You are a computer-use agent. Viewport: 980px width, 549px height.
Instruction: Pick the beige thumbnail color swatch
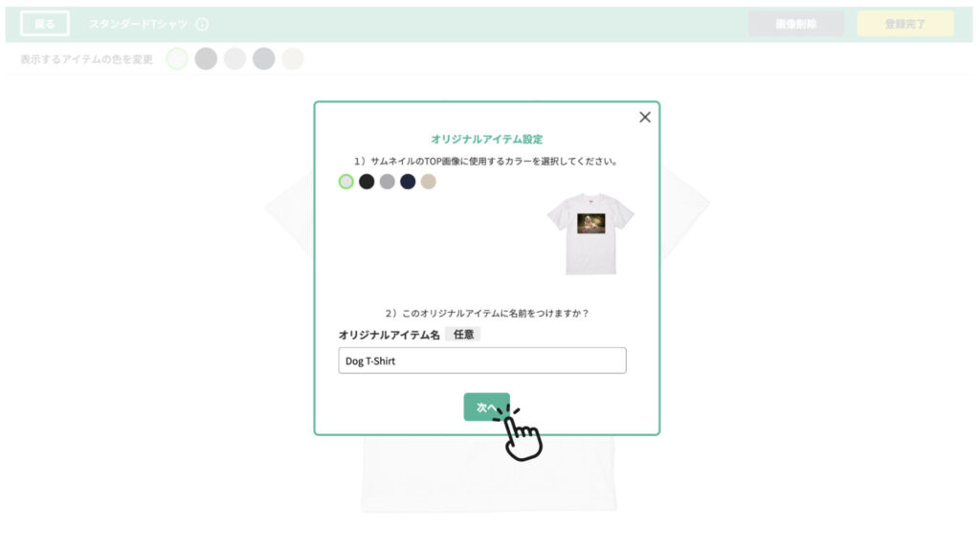pyautogui.click(x=428, y=182)
